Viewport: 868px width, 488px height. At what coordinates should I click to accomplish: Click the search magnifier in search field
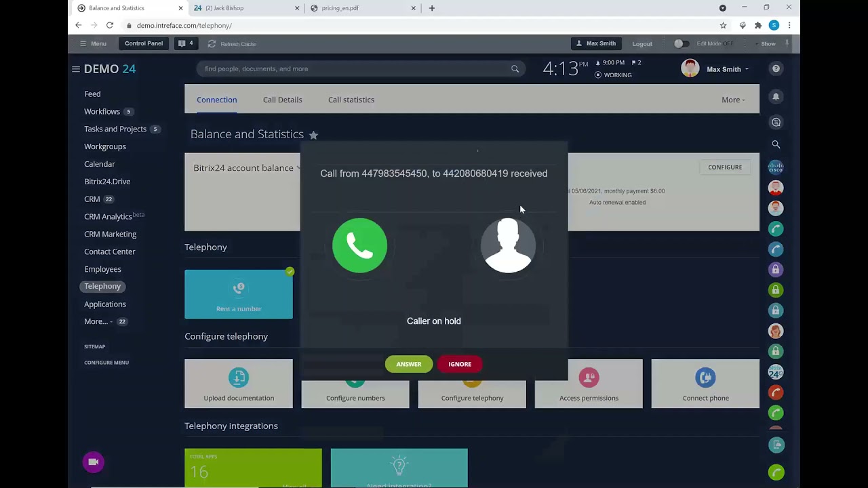[x=515, y=68]
